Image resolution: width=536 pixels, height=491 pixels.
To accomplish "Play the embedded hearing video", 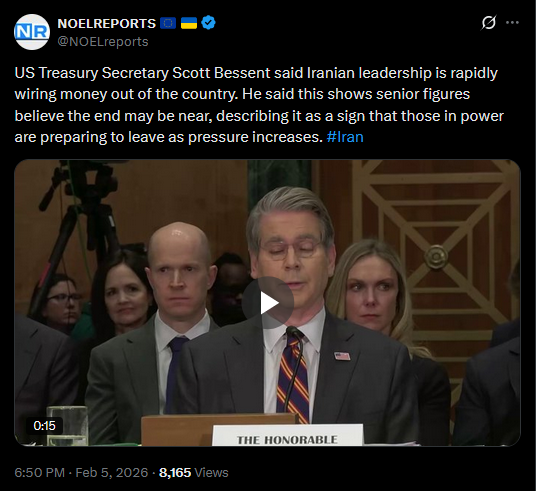I will tap(268, 303).
